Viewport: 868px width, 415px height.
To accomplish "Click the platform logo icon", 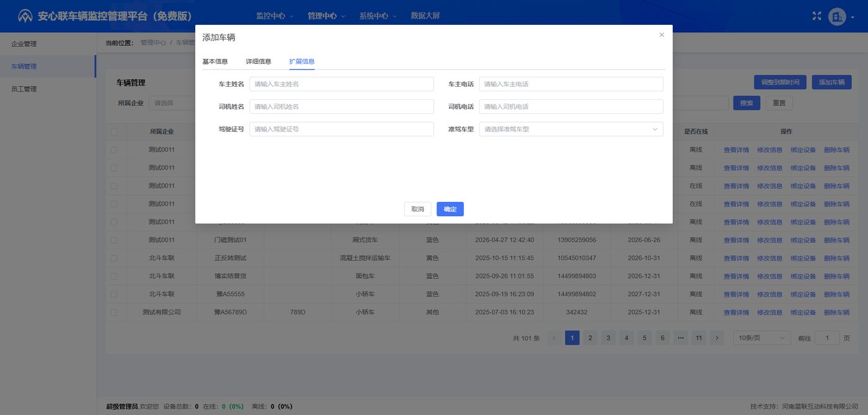I will click(25, 16).
